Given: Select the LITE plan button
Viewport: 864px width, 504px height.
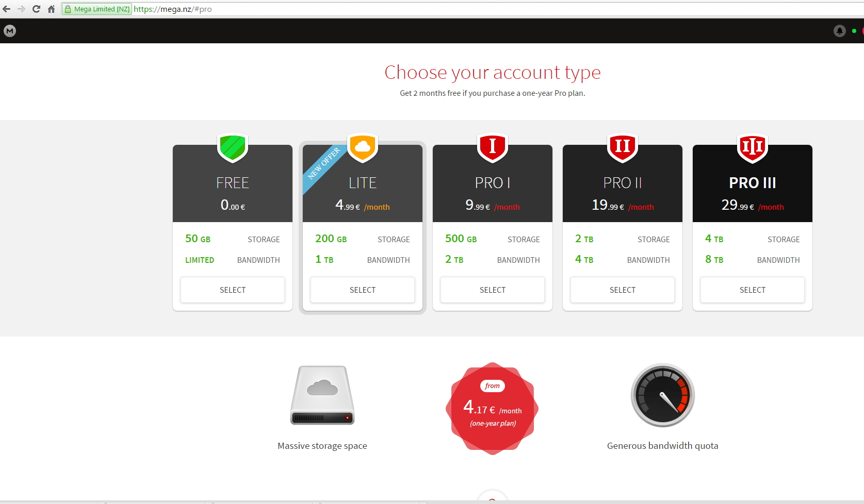Looking at the screenshot, I should click(x=363, y=290).
